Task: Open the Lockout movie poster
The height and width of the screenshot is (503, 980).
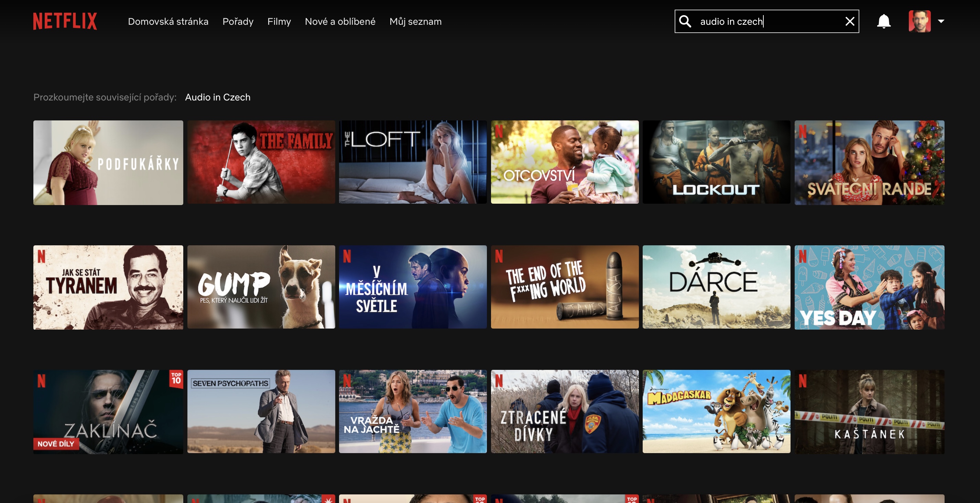Action: coord(716,162)
